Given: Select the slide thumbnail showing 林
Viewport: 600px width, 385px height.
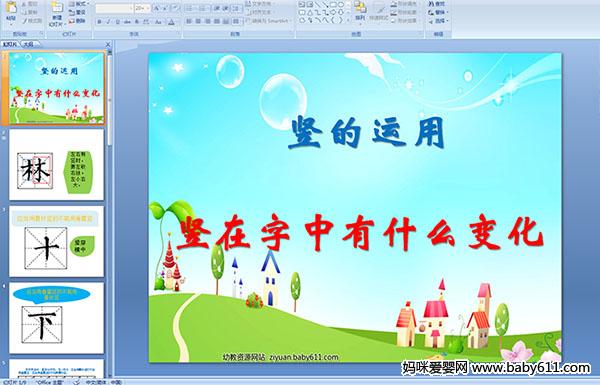Looking at the screenshot, I should pyautogui.click(x=56, y=165).
